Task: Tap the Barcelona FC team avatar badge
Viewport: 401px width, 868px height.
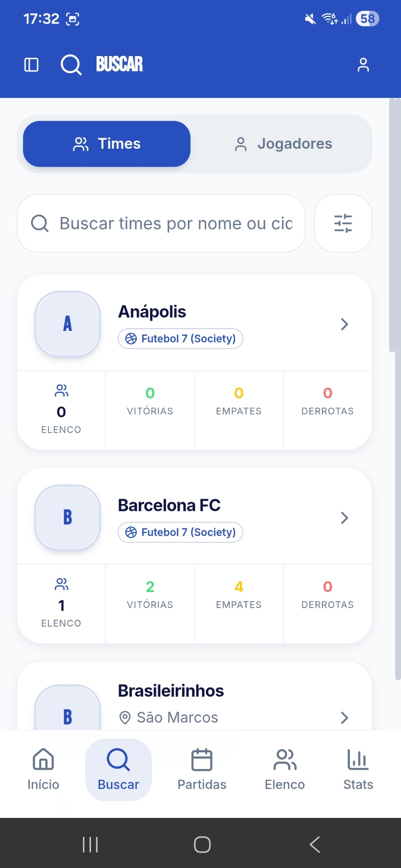Action: pyautogui.click(x=67, y=517)
